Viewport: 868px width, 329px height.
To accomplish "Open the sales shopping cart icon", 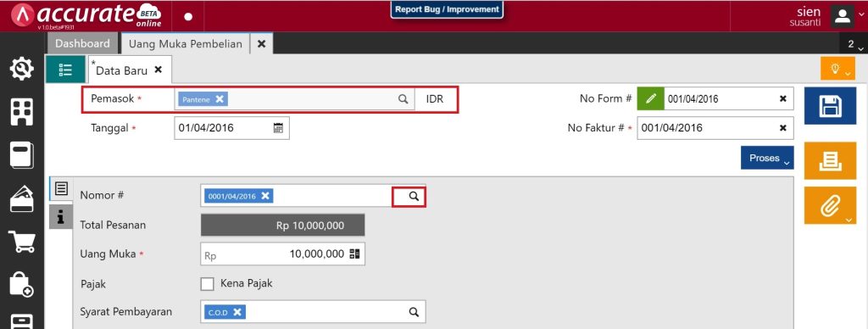I will point(22,242).
